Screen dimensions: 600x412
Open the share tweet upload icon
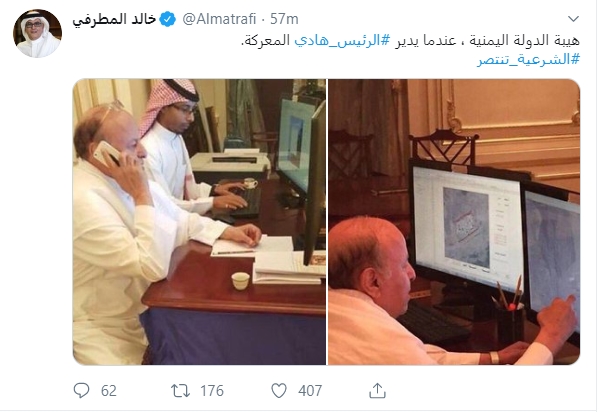(x=377, y=390)
